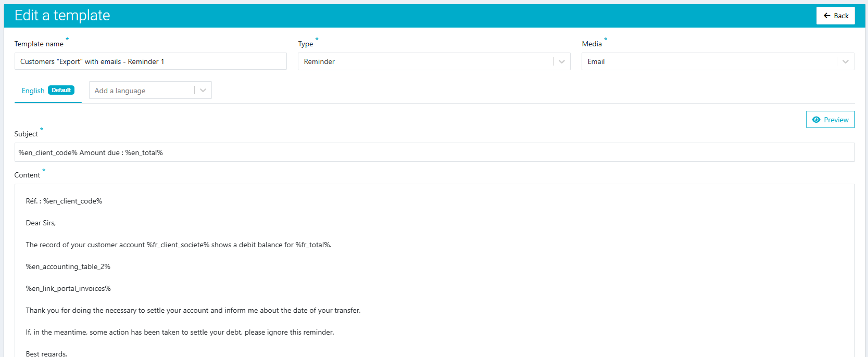This screenshot has width=868, height=357.
Task: Click the Default badge
Action: point(61,90)
